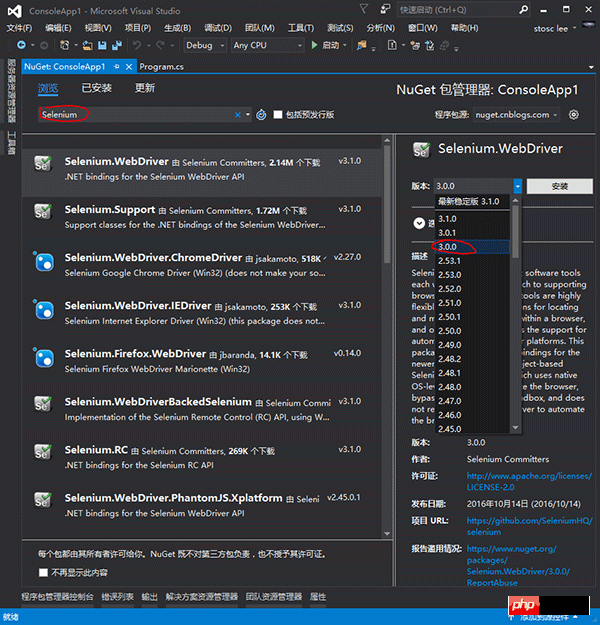Viewport: 600px width, 625px height.
Task: Click the Open File folder icon
Action: click(87, 45)
